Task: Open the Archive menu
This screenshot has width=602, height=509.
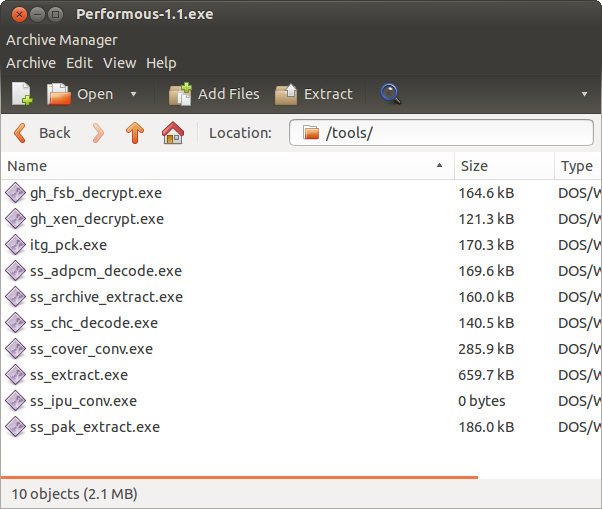Action: click(31, 63)
